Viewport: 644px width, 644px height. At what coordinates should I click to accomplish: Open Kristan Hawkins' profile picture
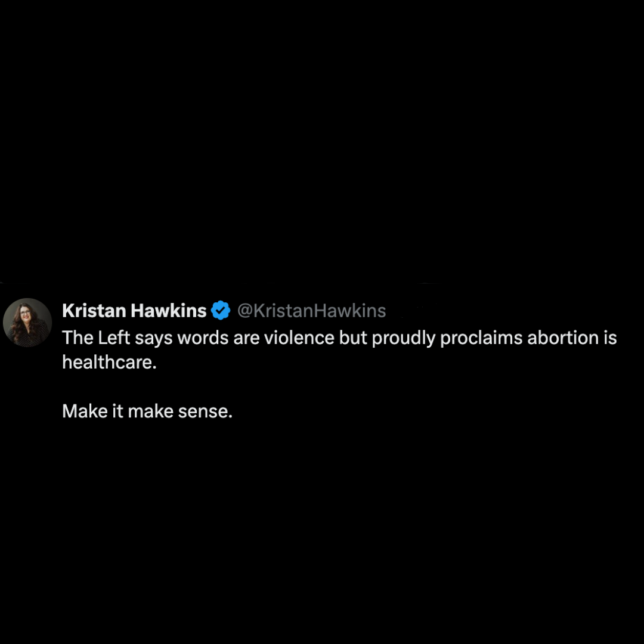pos(27,323)
